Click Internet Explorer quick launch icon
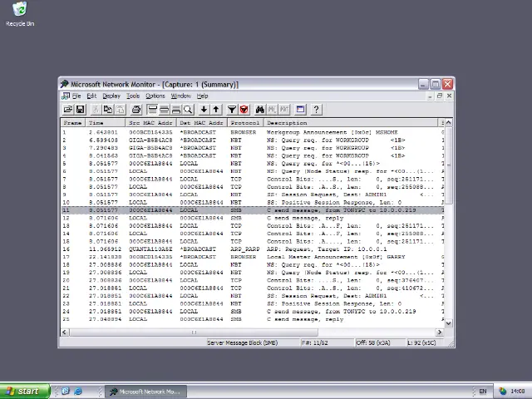The width and height of the screenshot is (532, 399). tap(78, 392)
